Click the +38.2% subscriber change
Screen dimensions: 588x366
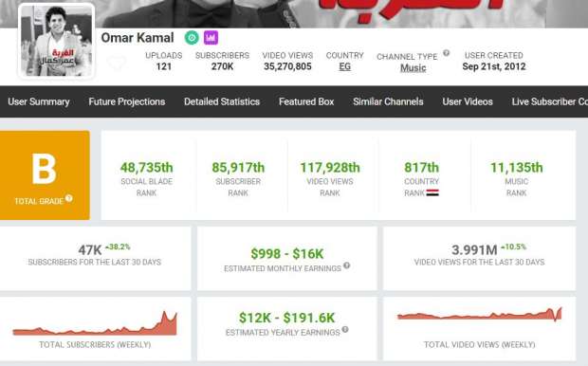tap(118, 247)
